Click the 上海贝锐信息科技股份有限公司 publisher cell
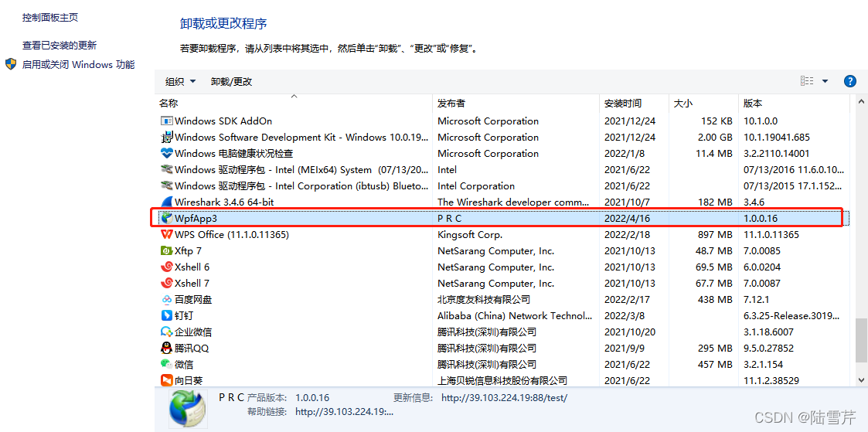Screen dimensions: 868x432 [x=502, y=380]
